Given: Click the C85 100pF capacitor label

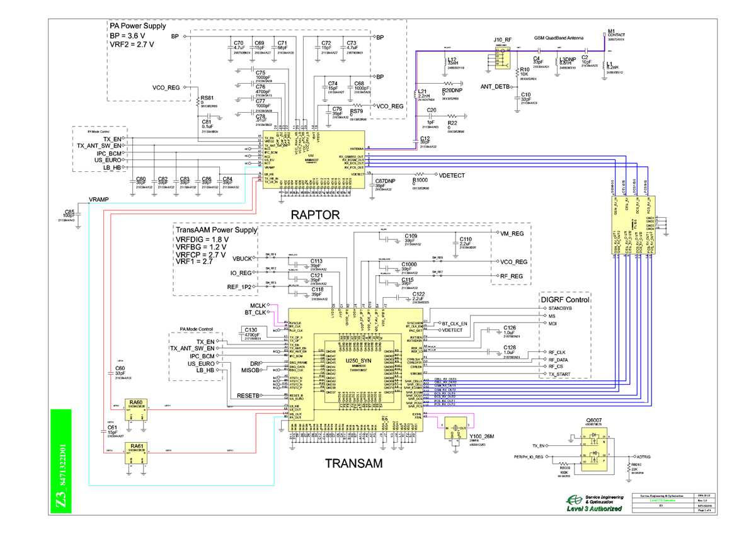Looking at the screenshot, I should tap(69, 213).
